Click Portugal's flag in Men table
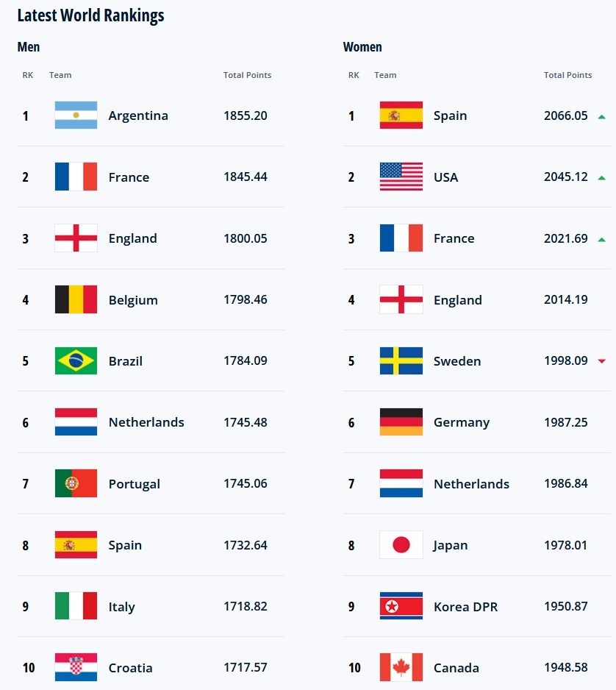 point(76,484)
